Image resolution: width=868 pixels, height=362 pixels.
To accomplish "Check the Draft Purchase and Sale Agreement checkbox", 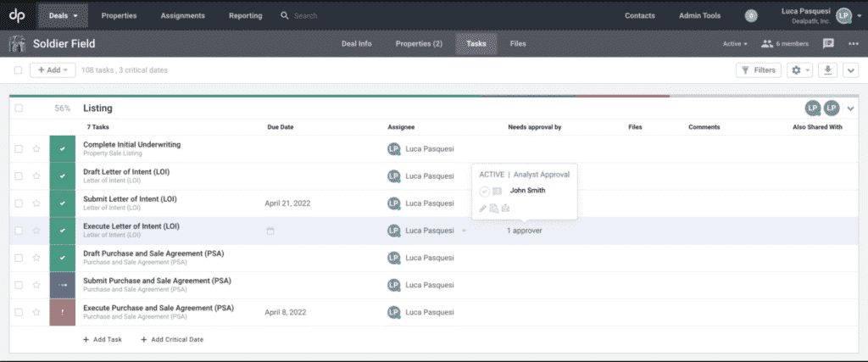I will click(x=19, y=258).
